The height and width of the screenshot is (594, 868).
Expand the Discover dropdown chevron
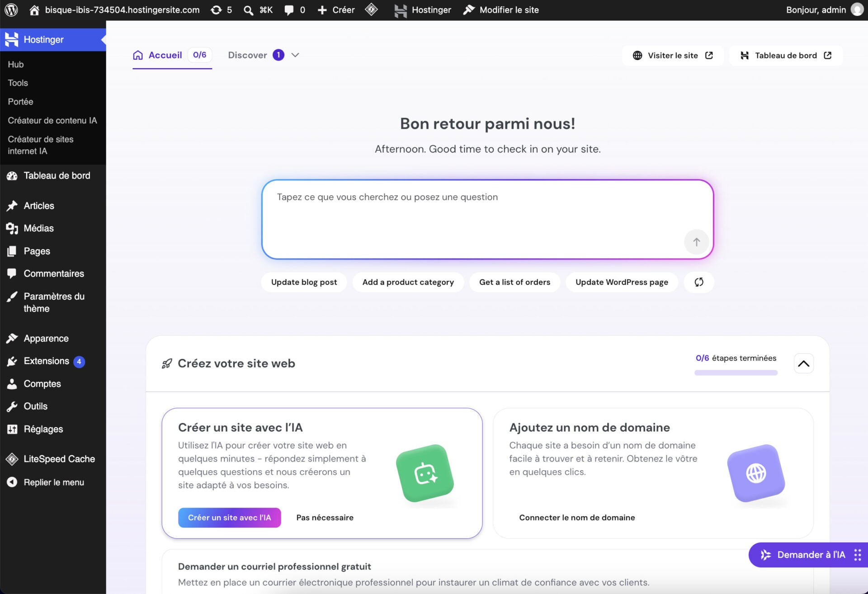click(x=295, y=55)
